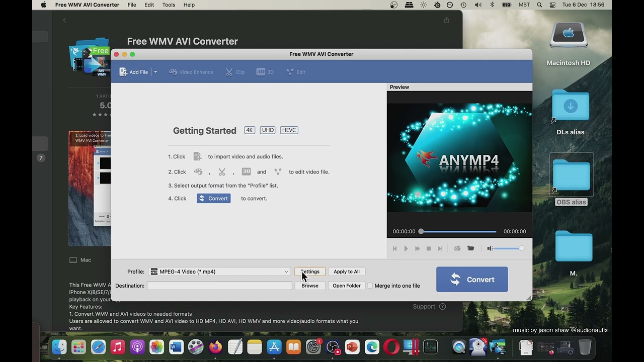Open the Edit menu in menu bar

[x=149, y=5]
